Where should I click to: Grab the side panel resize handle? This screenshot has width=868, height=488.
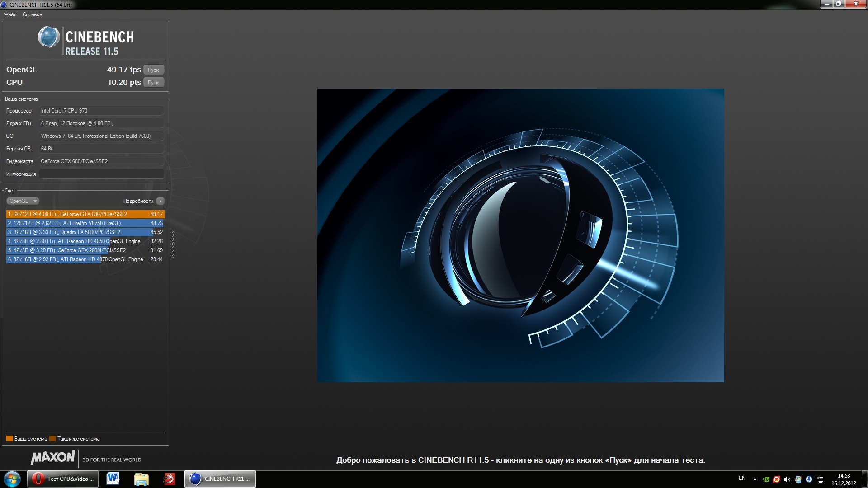pyautogui.click(x=173, y=244)
